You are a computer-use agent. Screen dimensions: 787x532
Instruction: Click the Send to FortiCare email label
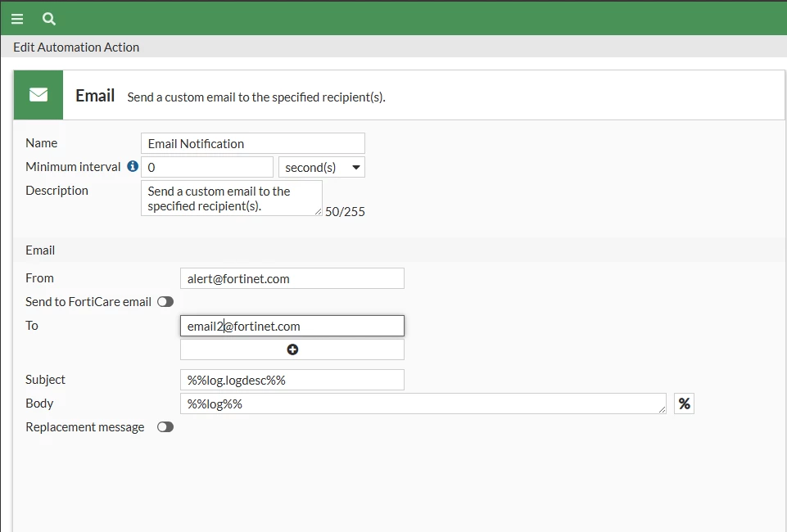pyautogui.click(x=88, y=302)
